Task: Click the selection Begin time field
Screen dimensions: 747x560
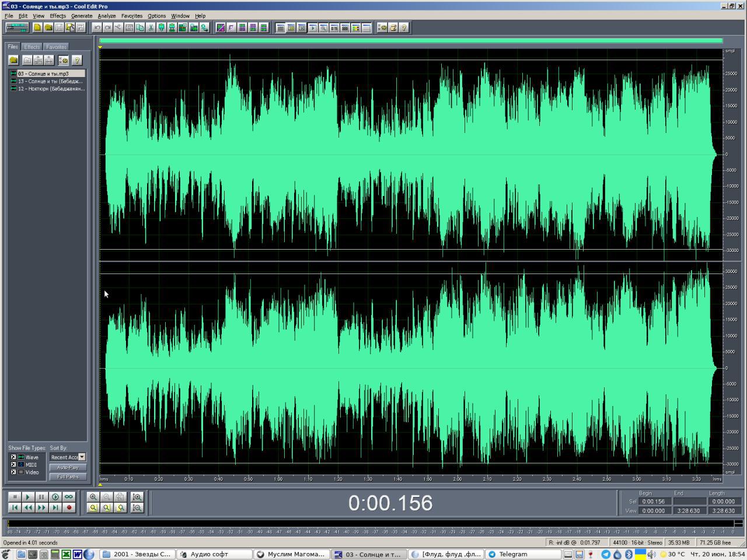Action: point(655,501)
